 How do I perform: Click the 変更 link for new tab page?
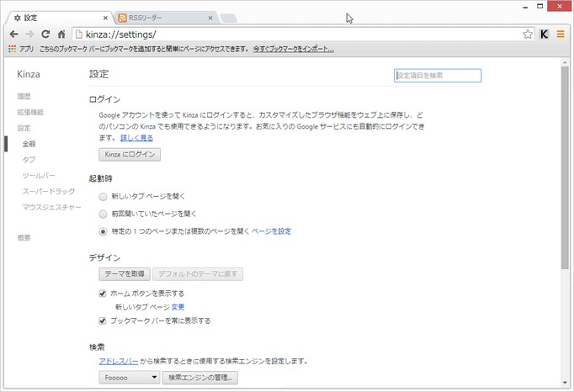pyautogui.click(x=178, y=307)
